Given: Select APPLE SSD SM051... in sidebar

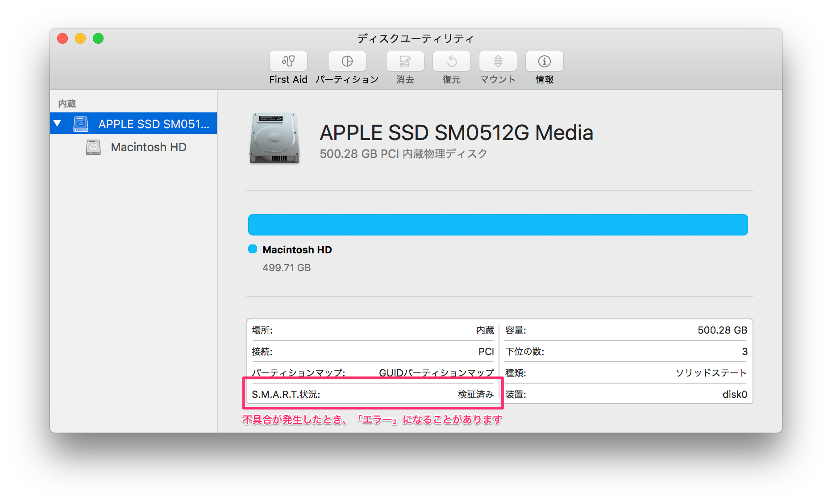Looking at the screenshot, I should click(133, 124).
